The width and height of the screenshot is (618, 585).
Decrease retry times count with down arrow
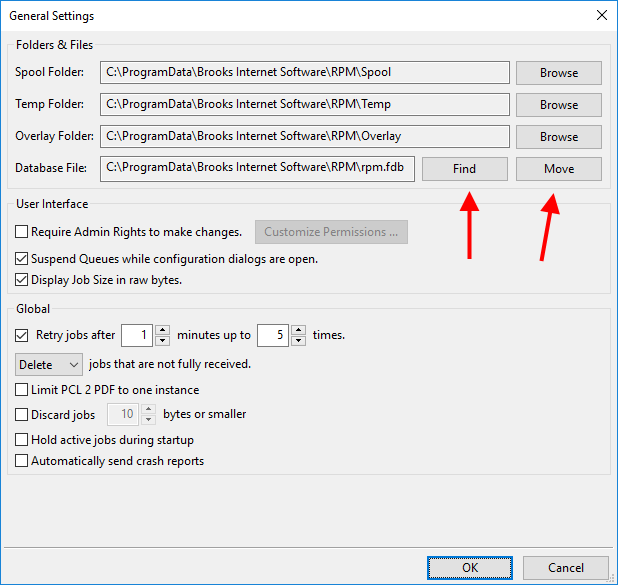click(298, 341)
